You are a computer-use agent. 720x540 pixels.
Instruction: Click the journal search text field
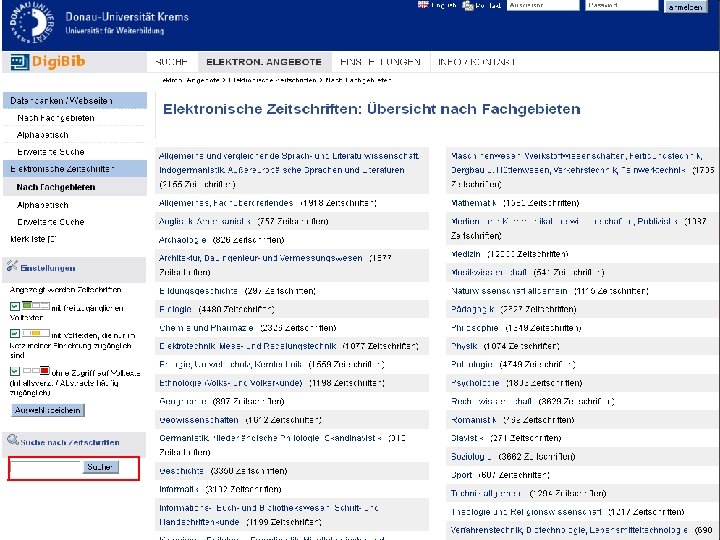(x=46, y=467)
